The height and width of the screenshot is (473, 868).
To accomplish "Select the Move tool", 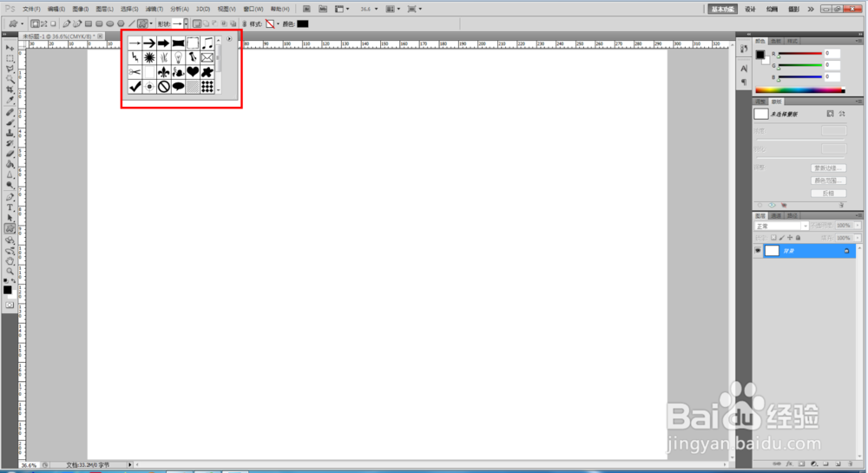I will click(x=10, y=48).
